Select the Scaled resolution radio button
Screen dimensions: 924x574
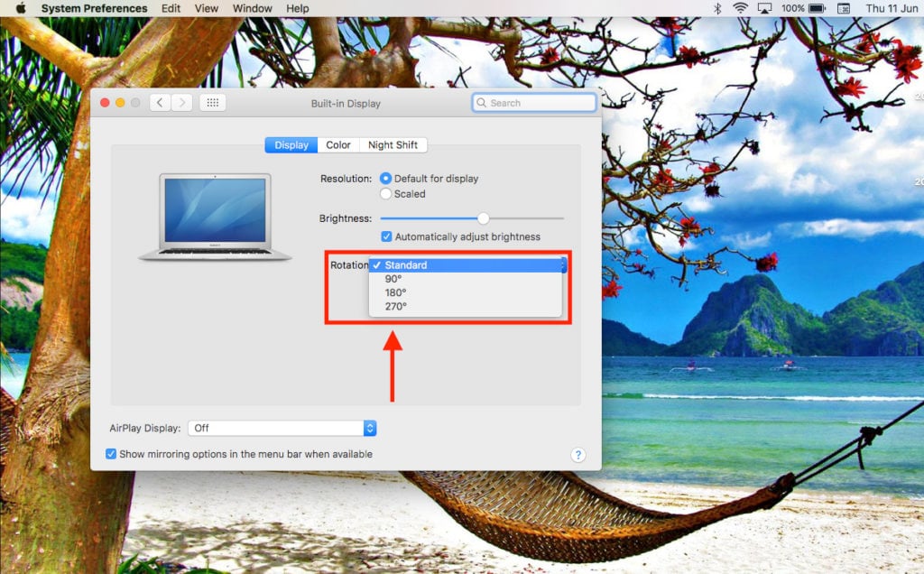pos(386,193)
